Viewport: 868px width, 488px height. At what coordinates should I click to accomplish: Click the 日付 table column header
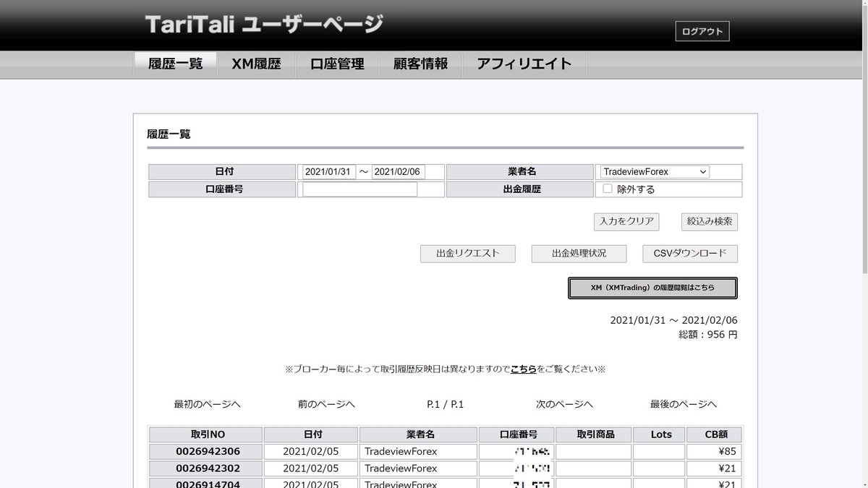click(311, 435)
